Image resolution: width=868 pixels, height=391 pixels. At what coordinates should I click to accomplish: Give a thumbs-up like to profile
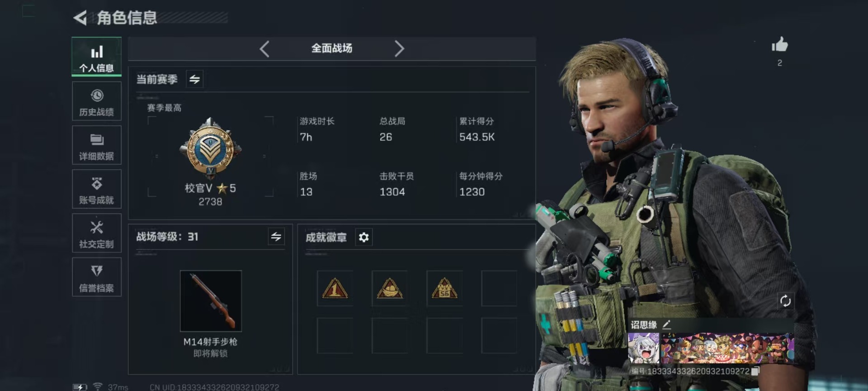tap(779, 45)
